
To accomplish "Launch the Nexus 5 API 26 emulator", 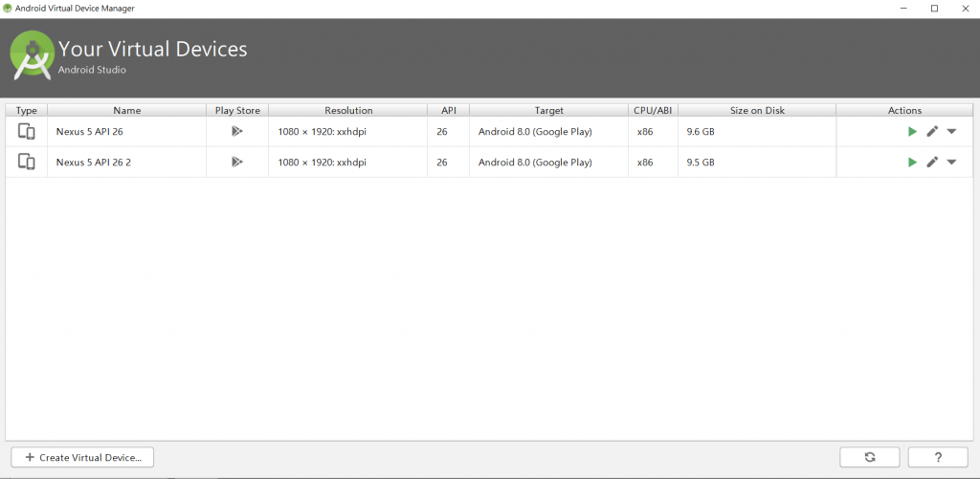I will click(x=912, y=131).
